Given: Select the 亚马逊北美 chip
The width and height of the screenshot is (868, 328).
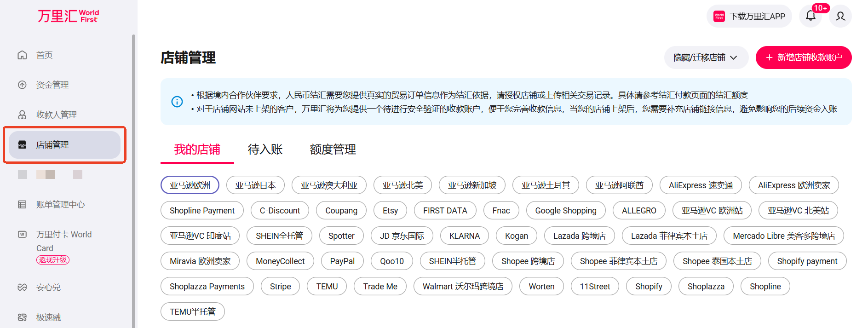Looking at the screenshot, I should [x=402, y=185].
